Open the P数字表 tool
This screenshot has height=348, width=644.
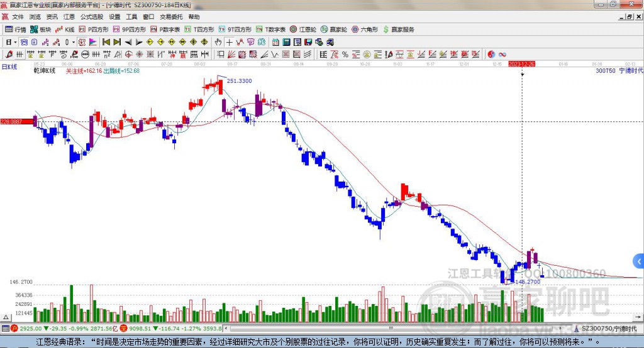coord(165,30)
